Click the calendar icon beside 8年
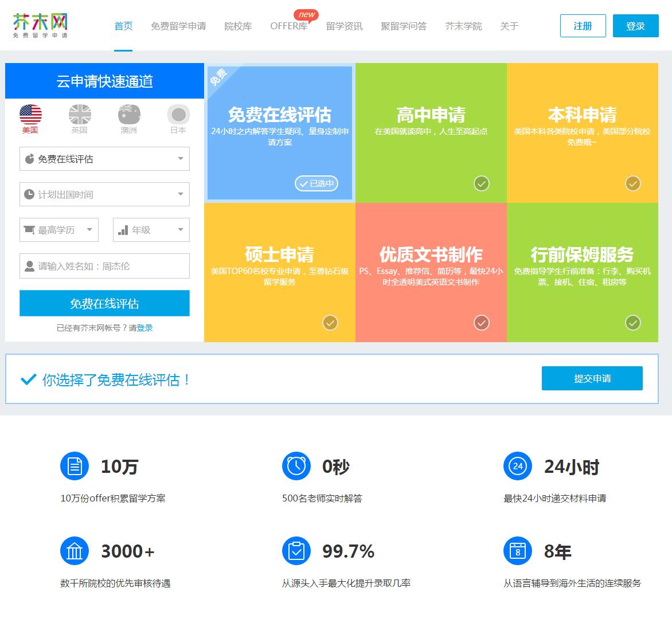 tap(518, 551)
